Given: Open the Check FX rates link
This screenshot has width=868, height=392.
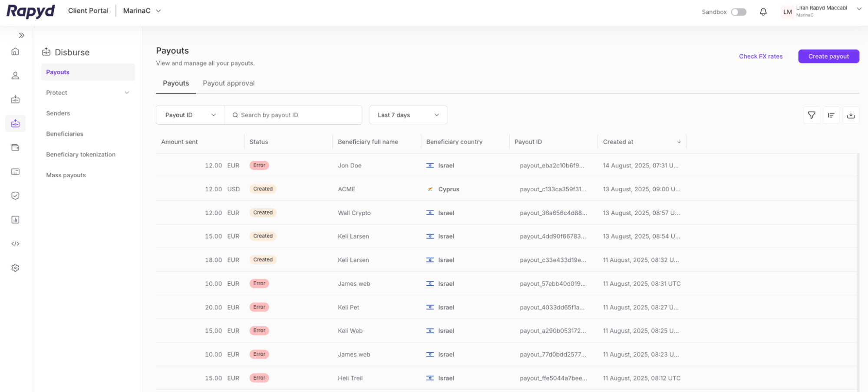Looking at the screenshot, I should coord(761,56).
